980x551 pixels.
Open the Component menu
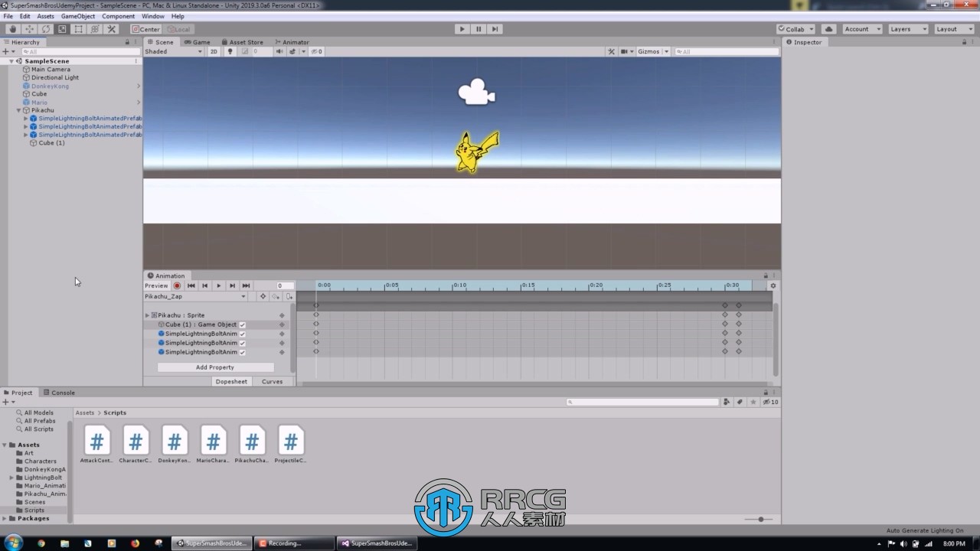[x=119, y=16]
